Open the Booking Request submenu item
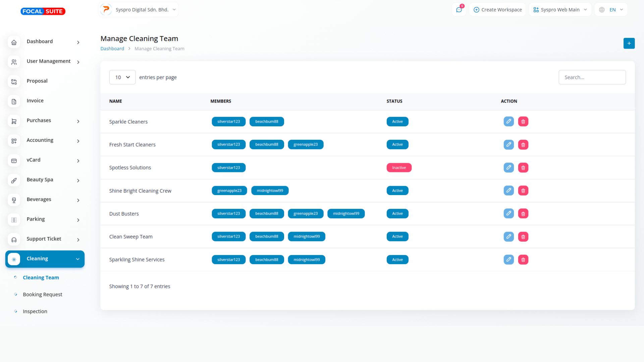The height and width of the screenshot is (362, 644). coord(42,294)
